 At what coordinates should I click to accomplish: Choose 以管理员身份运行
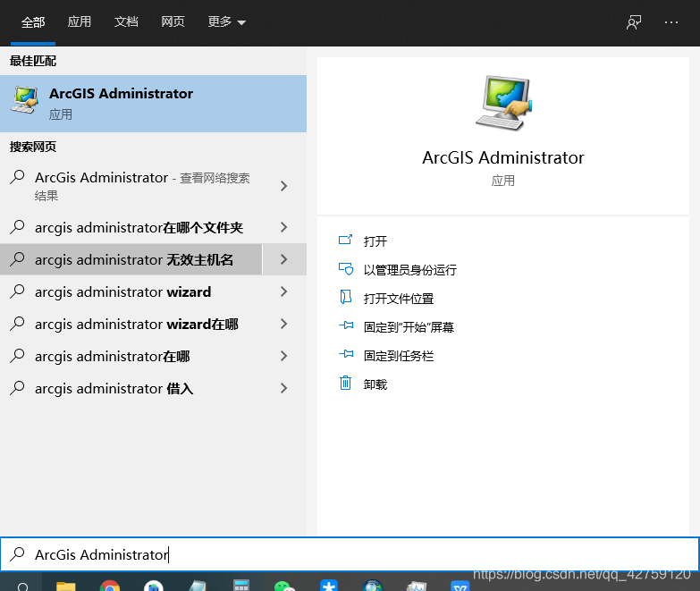409,270
